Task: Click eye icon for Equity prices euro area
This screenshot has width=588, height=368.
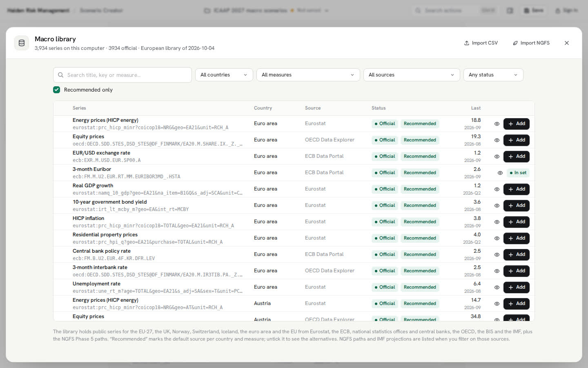Action: 497,140
